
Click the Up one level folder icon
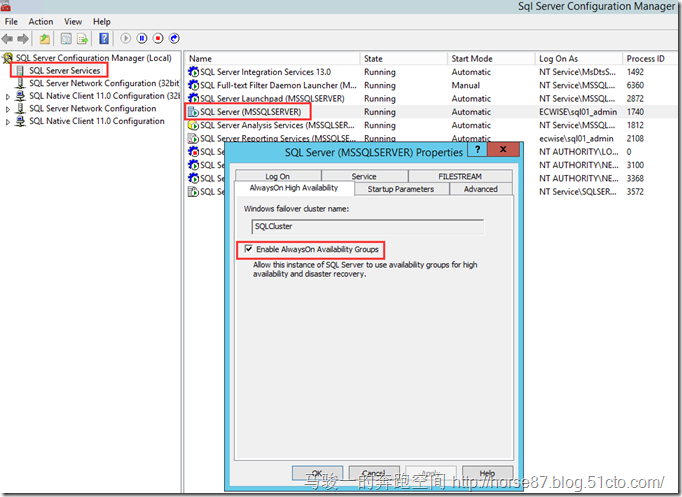[44, 39]
